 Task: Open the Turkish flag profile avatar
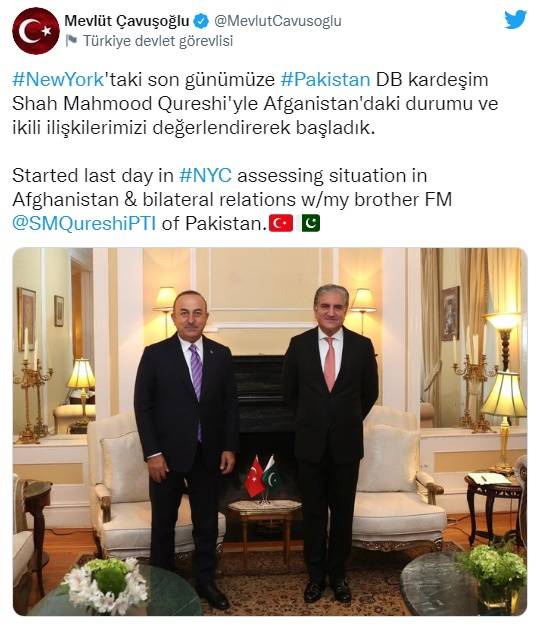click(x=36, y=31)
